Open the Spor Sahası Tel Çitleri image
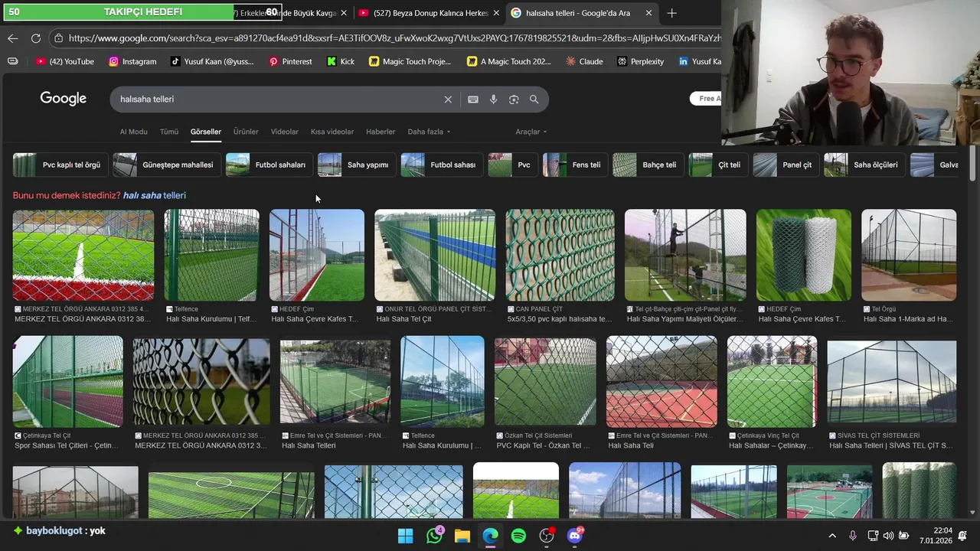 (x=67, y=381)
